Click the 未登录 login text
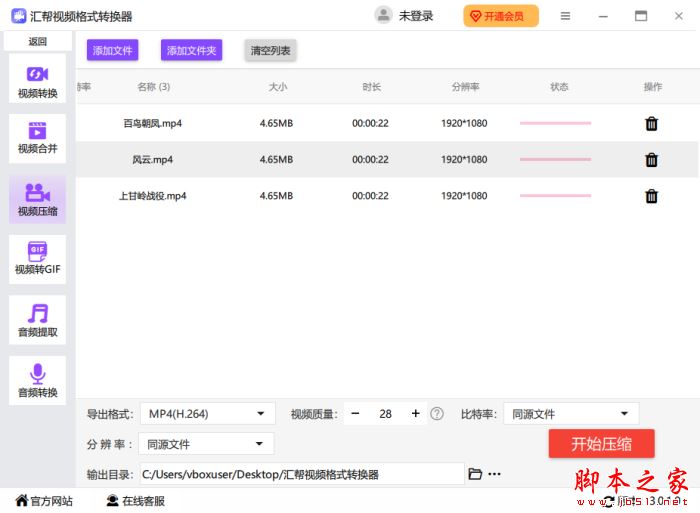The image size is (700, 513). tap(416, 16)
